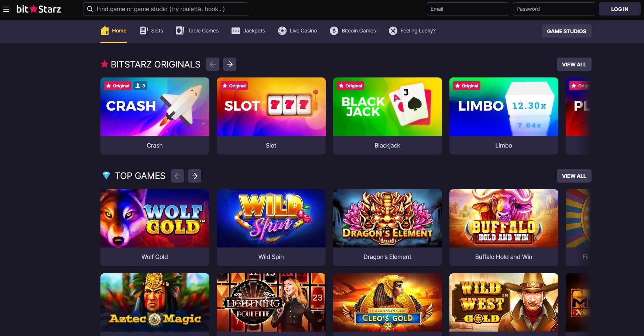View all Top Games
The image size is (644, 336).
[x=574, y=176]
